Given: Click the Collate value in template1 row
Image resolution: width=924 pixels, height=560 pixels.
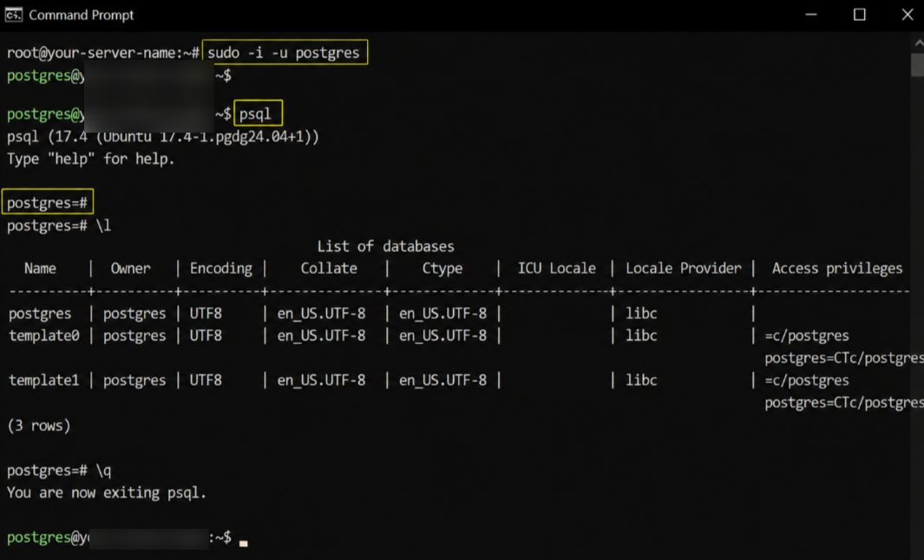Looking at the screenshot, I should click(322, 381).
